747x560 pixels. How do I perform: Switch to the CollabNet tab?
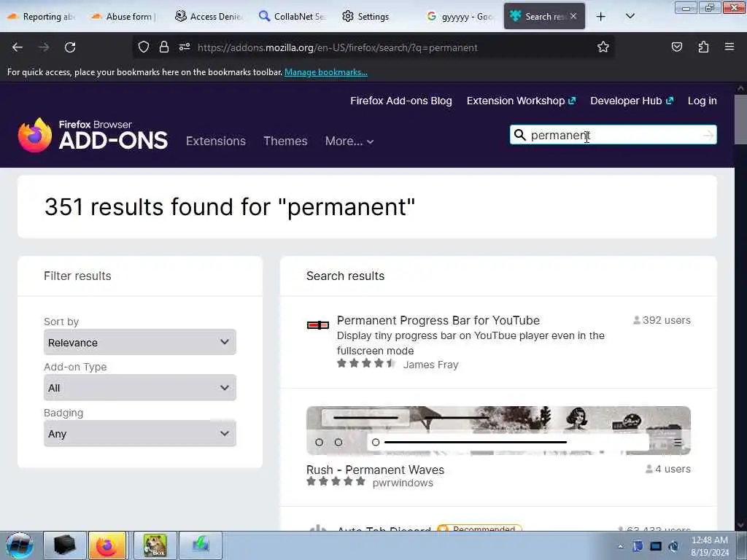point(292,17)
